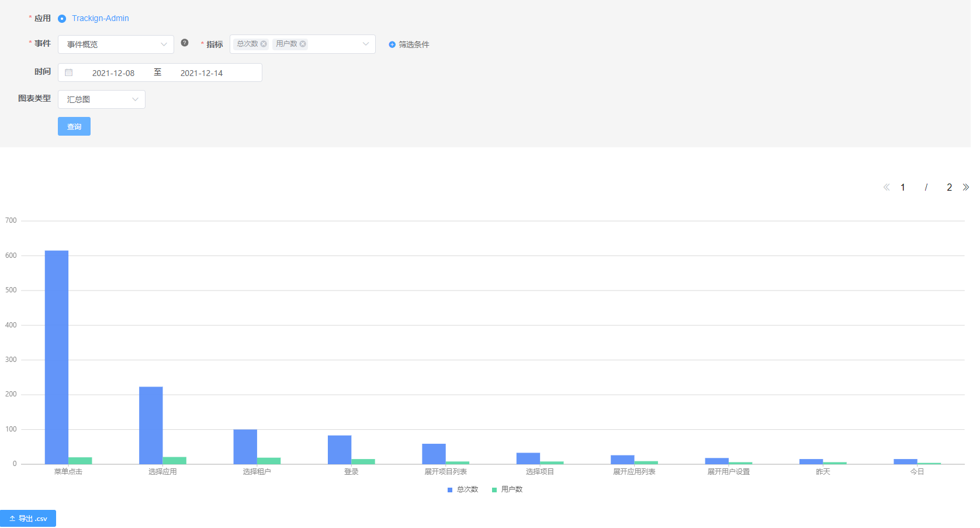Click the 今日 axis label
Image resolution: width=980 pixels, height=528 pixels.
point(917,472)
